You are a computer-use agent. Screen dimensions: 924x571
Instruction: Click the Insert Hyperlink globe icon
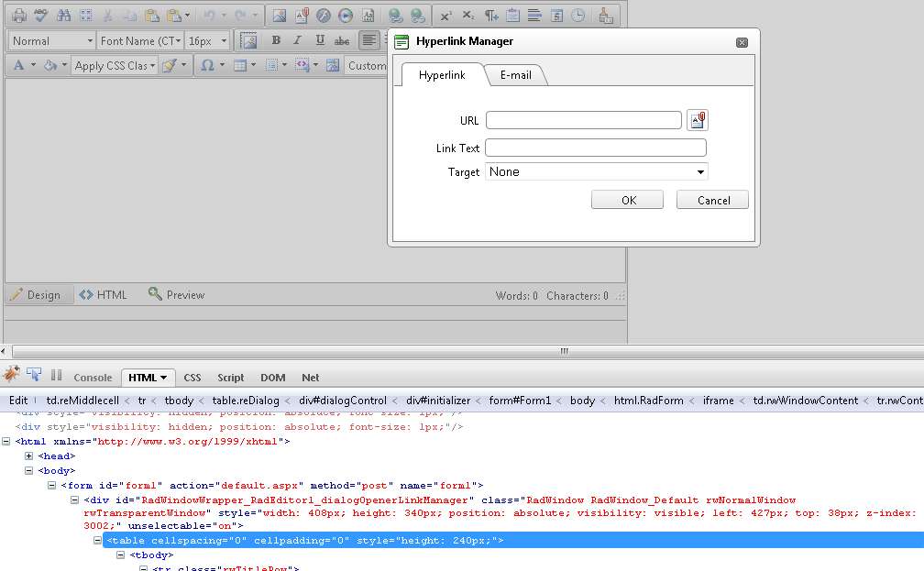(395, 16)
